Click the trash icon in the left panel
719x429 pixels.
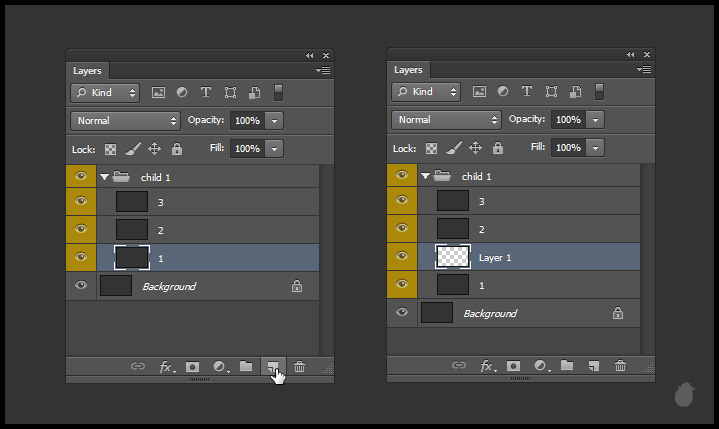(299, 367)
